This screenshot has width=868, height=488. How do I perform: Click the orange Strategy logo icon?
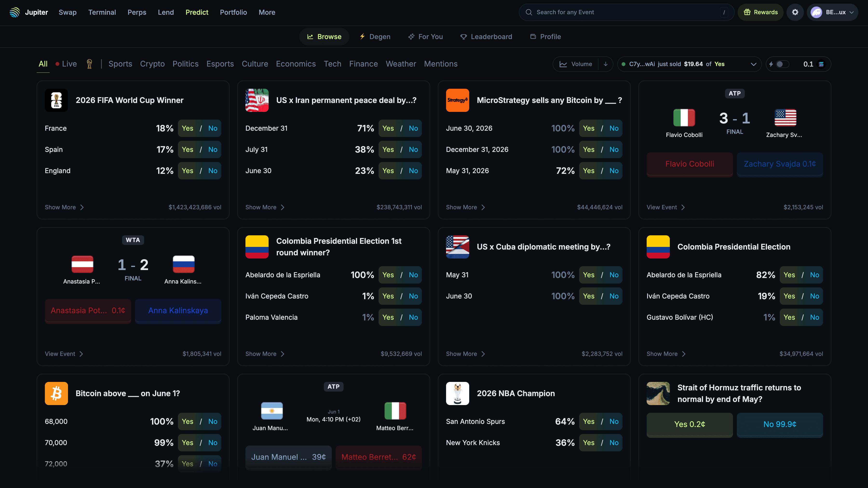pyautogui.click(x=457, y=100)
